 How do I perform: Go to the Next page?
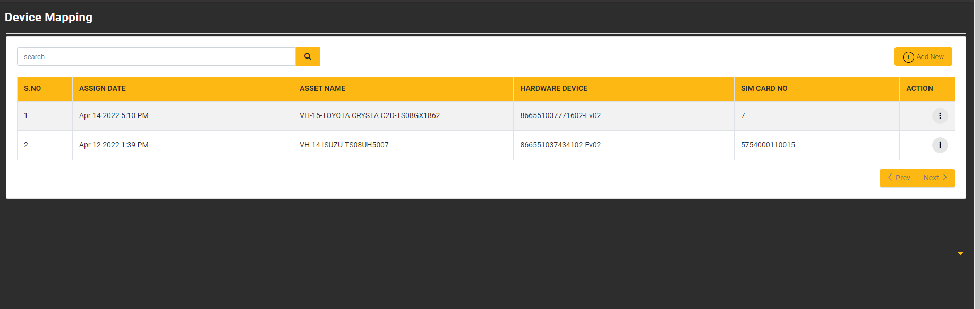coord(935,178)
